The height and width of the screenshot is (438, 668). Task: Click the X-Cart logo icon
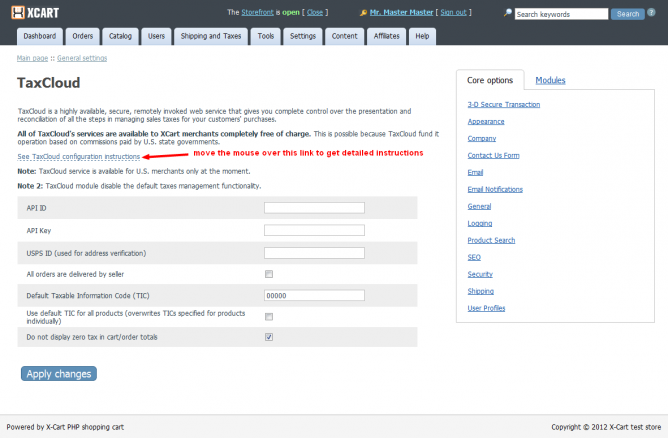18,14
